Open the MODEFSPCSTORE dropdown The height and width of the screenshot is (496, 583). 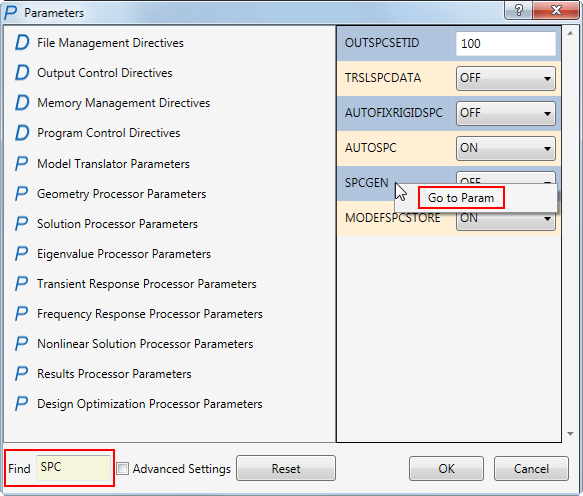pyautogui.click(x=506, y=220)
